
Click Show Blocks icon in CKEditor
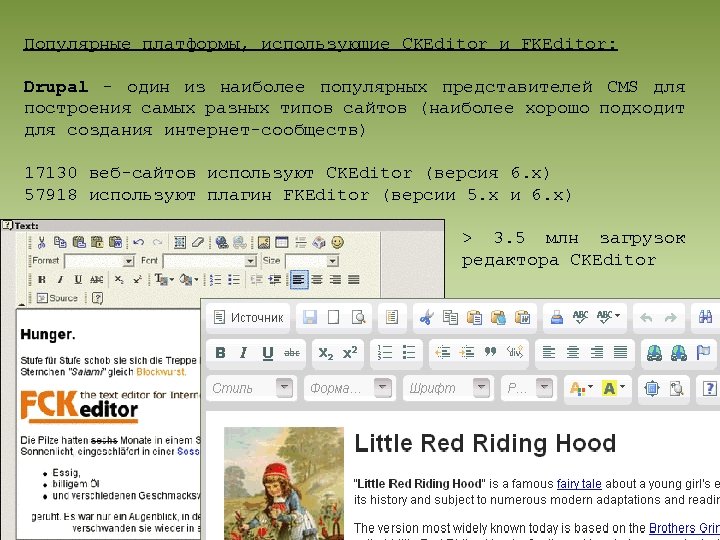pos(676,388)
